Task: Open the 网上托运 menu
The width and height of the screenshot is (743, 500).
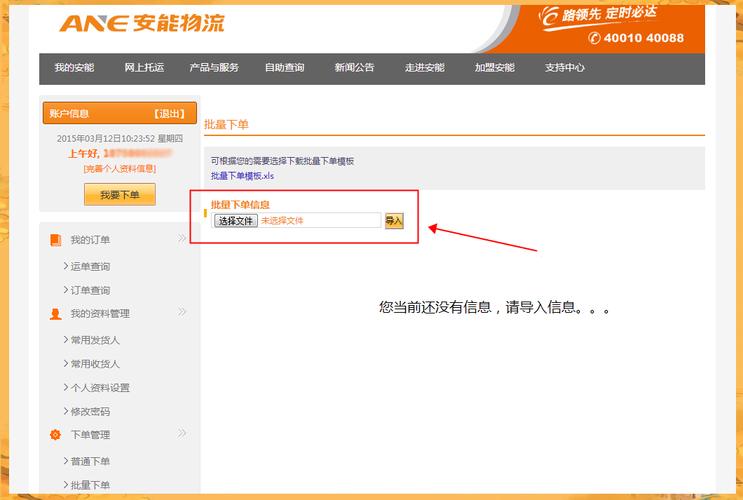Action: click(144, 68)
